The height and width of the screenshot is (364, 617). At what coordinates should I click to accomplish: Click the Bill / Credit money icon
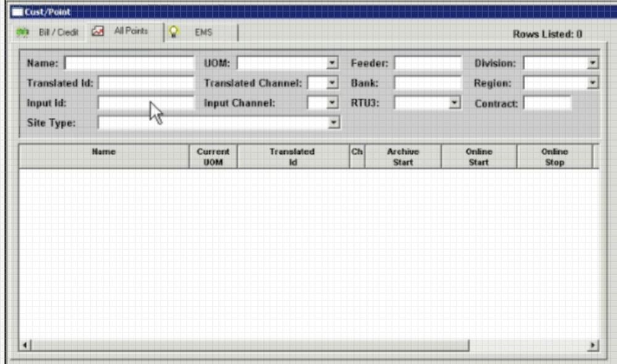point(22,32)
